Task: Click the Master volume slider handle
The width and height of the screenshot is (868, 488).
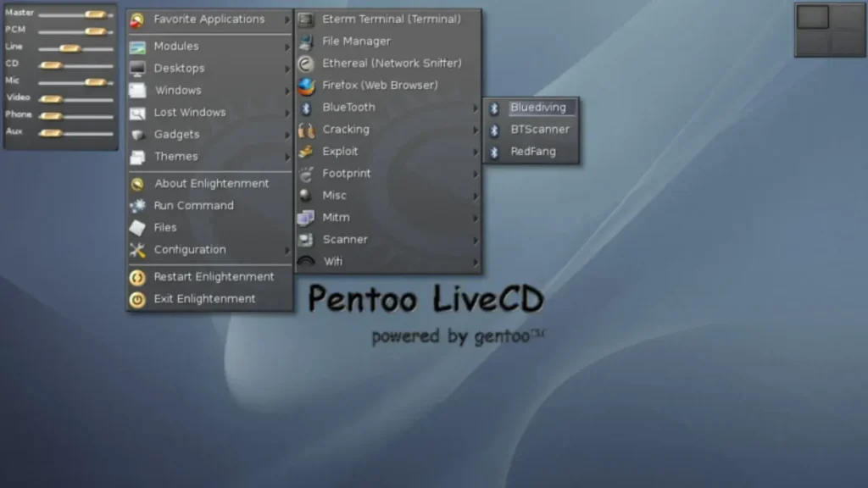Action: pos(95,14)
